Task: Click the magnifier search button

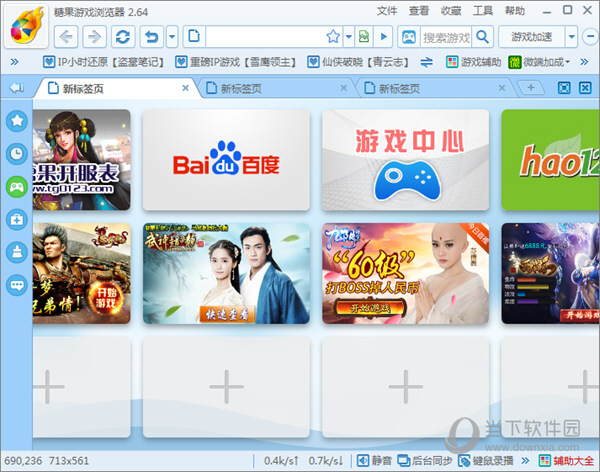Action: pyautogui.click(x=483, y=37)
